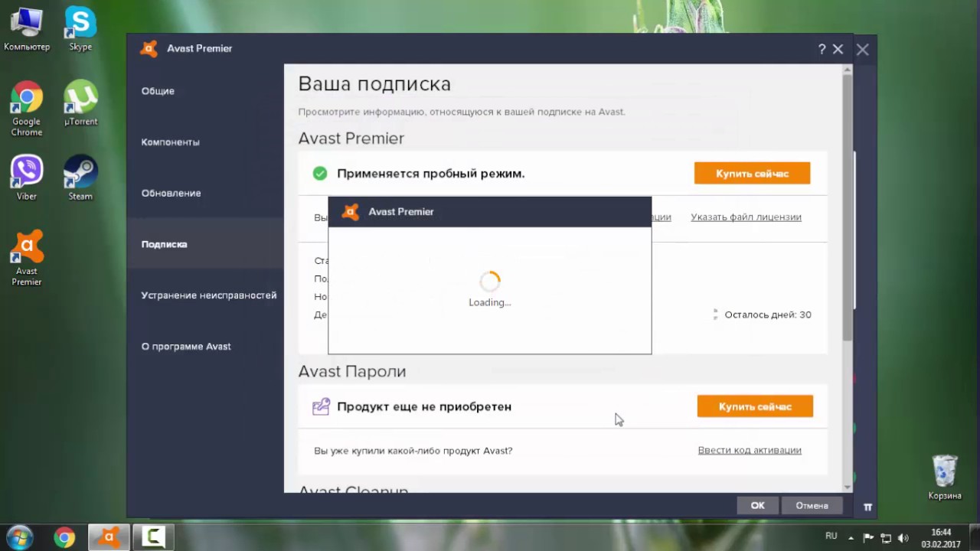Viewport: 980px width, 551px height.
Task: Click the Avast logo in Loading dialog
Action: (x=351, y=212)
